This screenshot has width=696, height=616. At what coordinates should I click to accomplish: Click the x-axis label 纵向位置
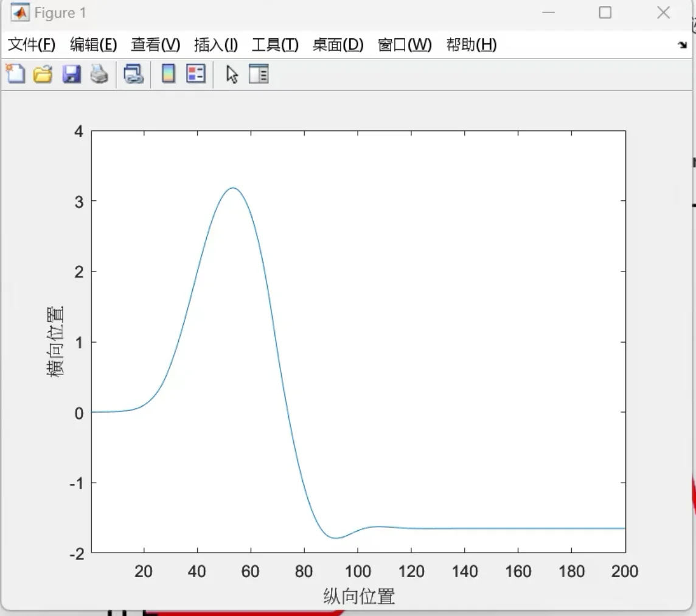(x=359, y=596)
